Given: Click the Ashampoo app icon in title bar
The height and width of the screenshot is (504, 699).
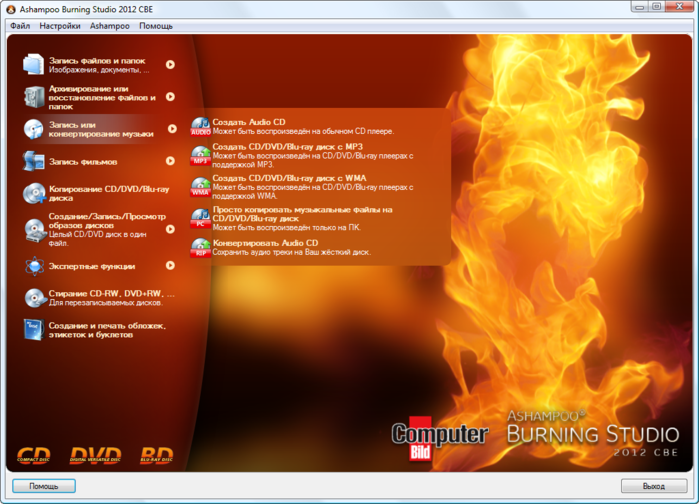Looking at the screenshot, I should click(x=11, y=9).
